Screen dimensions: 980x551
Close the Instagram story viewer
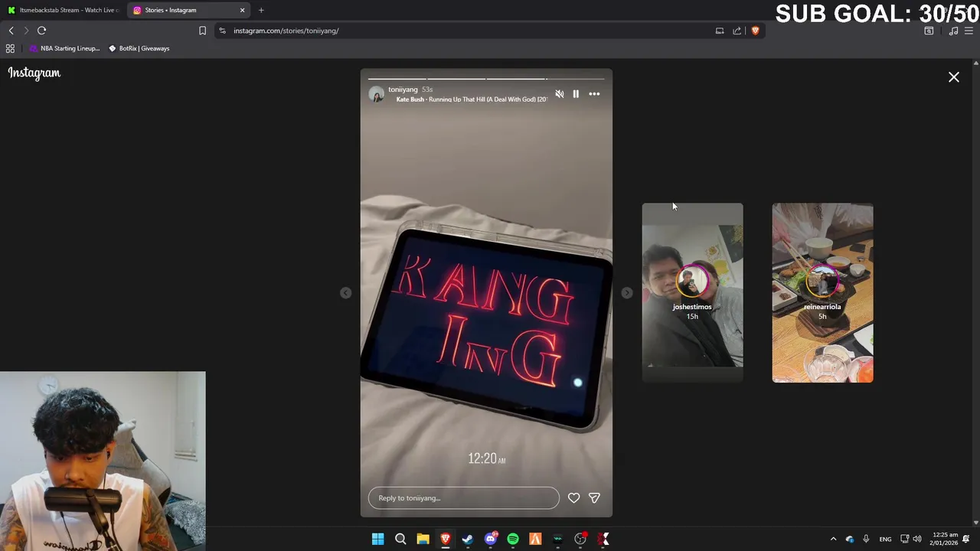click(x=954, y=77)
